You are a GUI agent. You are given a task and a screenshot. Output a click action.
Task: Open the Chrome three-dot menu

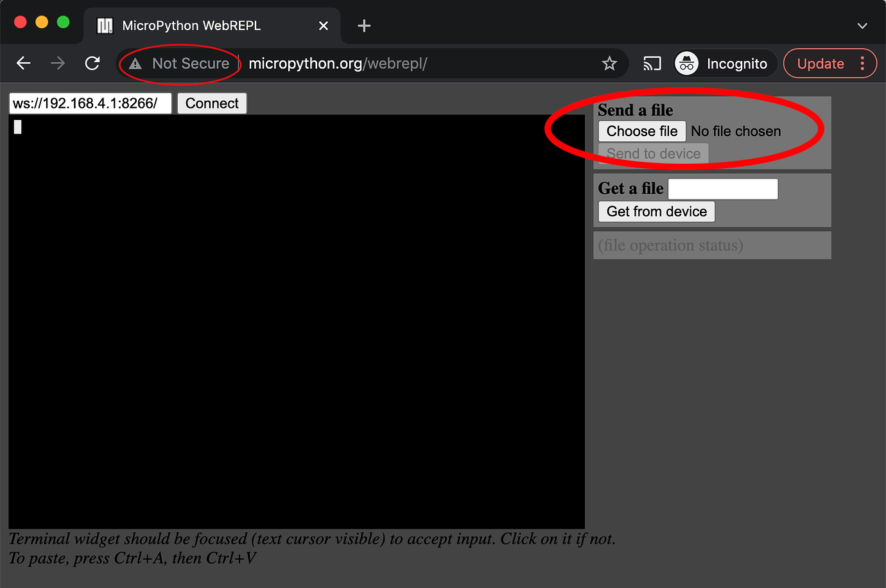[x=862, y=64]
